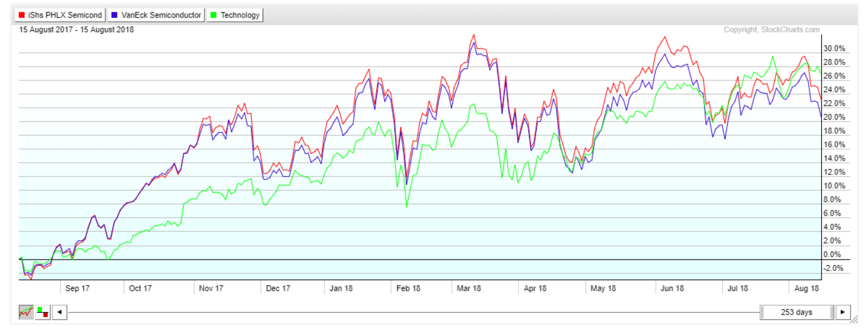
Task: Click the Jan 18 axis label
Action: [341, 288]
